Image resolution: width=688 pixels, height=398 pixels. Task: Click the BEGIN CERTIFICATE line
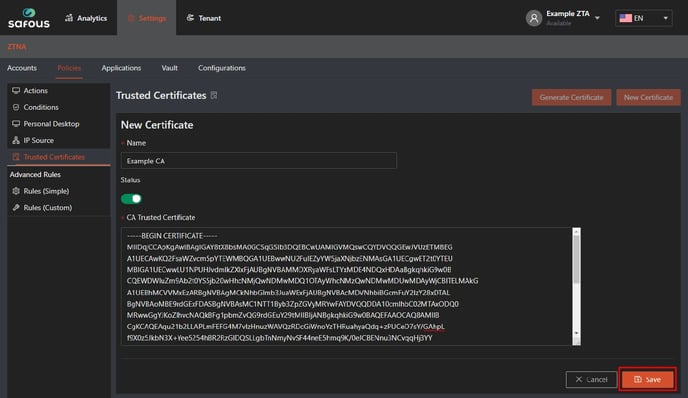[172, 236]
